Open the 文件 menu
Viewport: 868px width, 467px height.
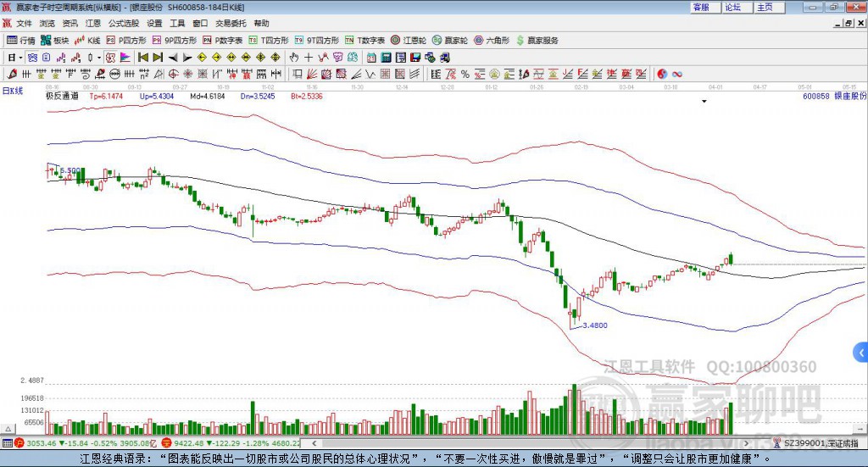25,23
